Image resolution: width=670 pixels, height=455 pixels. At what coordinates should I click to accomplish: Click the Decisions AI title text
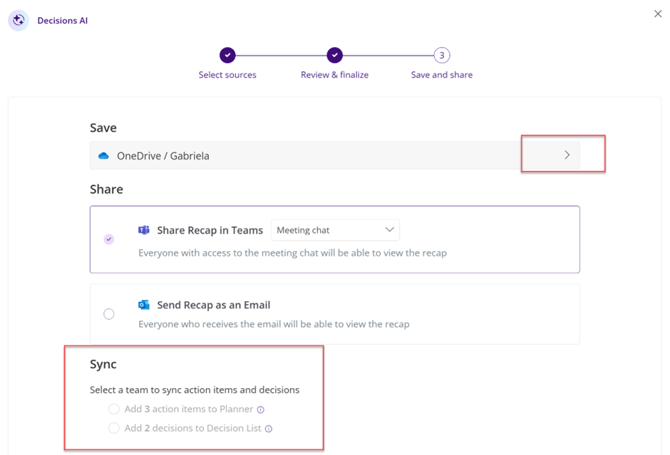click(x=63, y=20)
